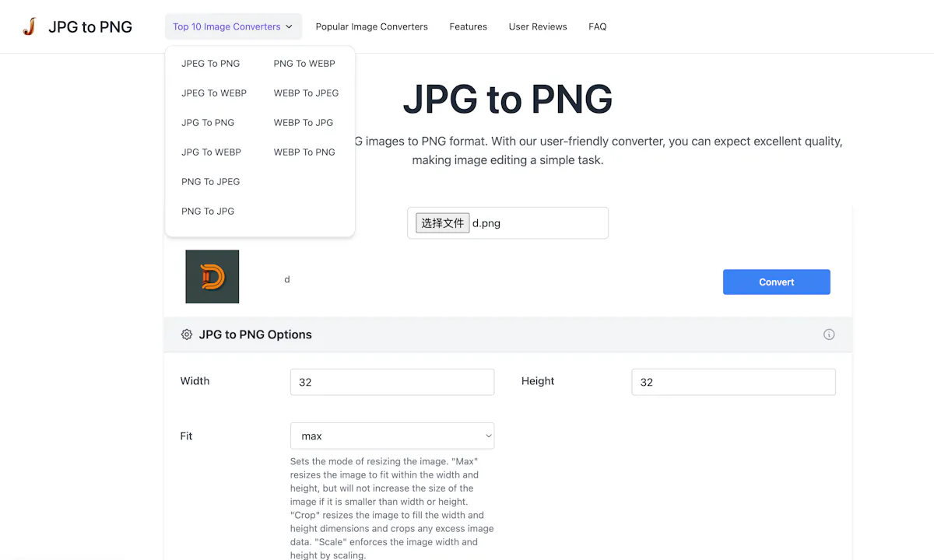Click the file label "d" beside thumbnail

pos(287,279)
